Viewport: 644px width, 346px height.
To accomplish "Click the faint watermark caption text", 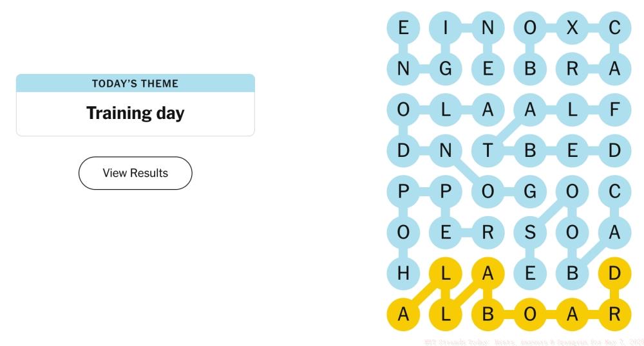I will coord(533,341).
